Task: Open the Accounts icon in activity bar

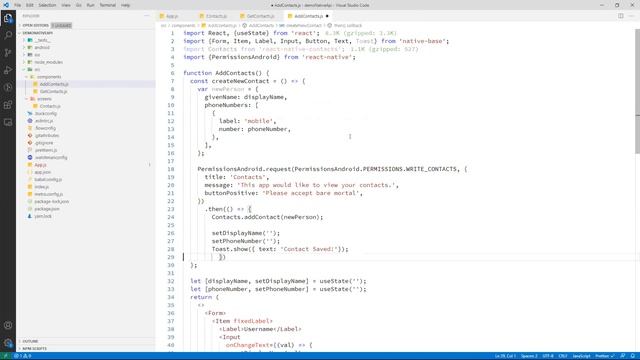Action: click(x=8, y=325)
